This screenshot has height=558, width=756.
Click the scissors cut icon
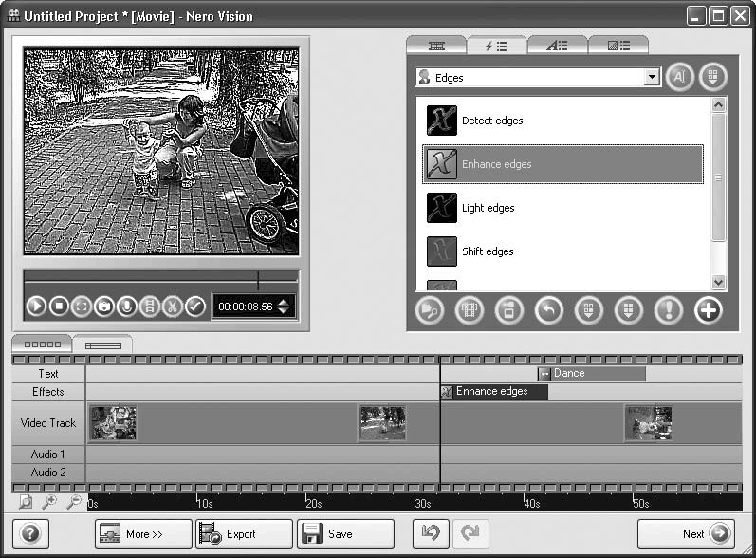(172, 307)
